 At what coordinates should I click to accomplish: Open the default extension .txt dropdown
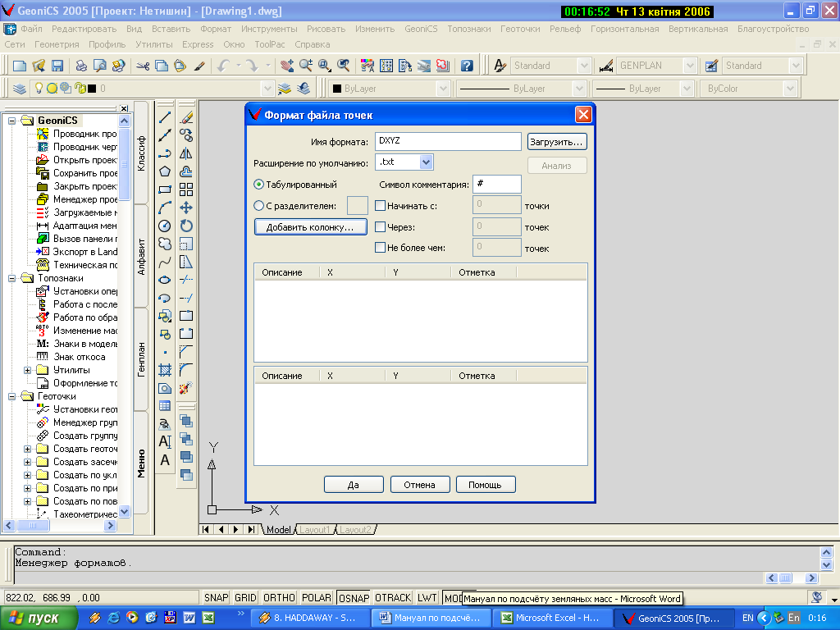(425, 162)
